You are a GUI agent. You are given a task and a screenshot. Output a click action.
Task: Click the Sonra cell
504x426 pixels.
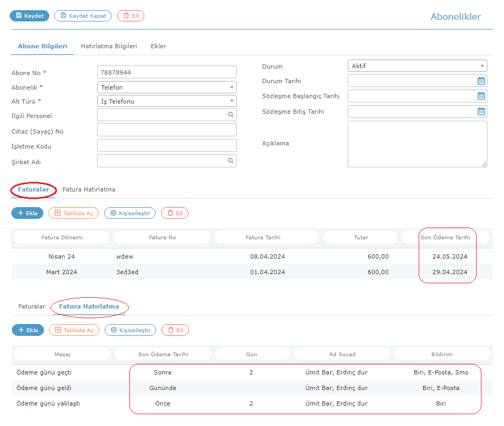[x=163, y=372]
